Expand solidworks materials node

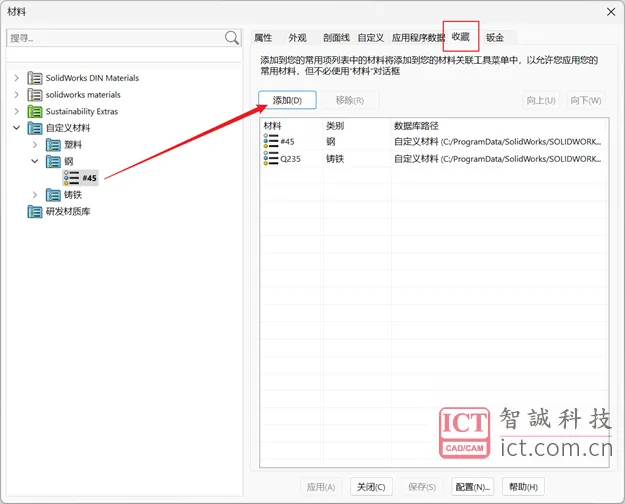tap(16, 94)
